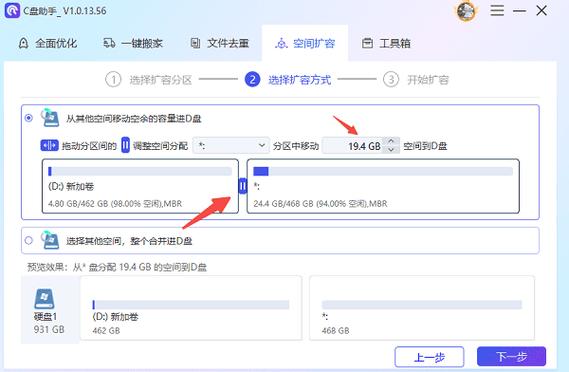Click the disk icon beside 从其他空间移动 option
The width and height of the screenshot is (569, 372).
50,117
